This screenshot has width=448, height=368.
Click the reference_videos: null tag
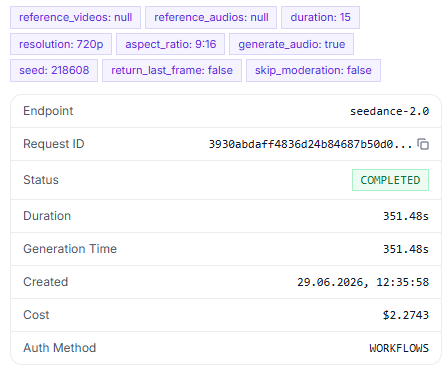click(75, 17)
